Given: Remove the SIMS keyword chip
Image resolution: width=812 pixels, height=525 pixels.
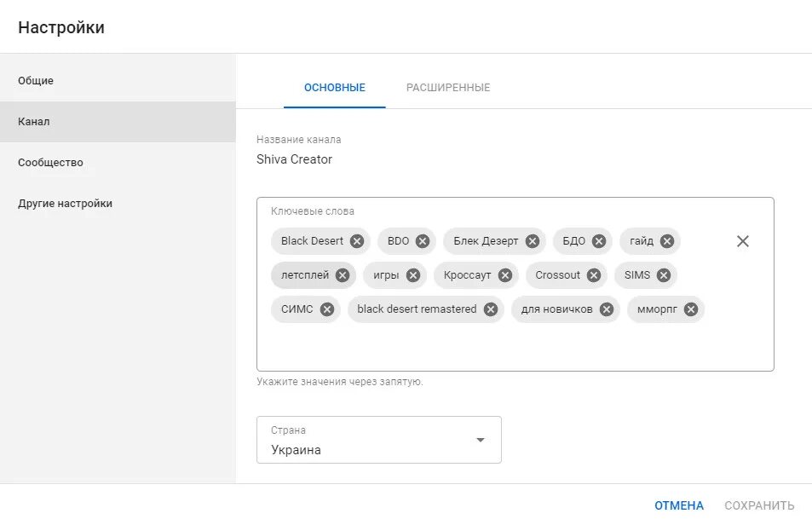Looking at the screenshot, I should point(664,275).
